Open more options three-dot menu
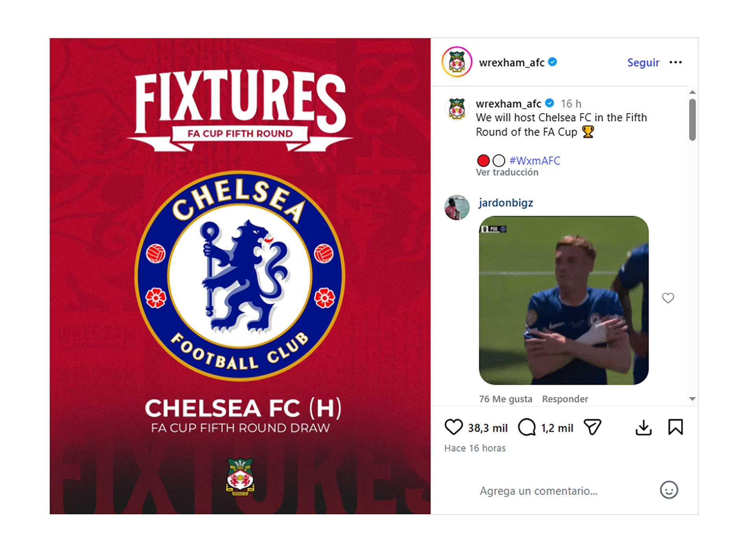756x556 pixels. [675, 63]
